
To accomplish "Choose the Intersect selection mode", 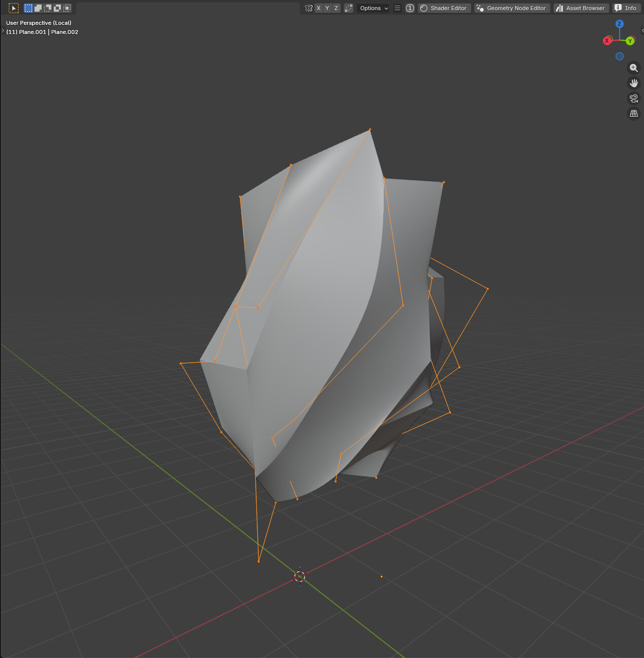I will tap(67, 8).
